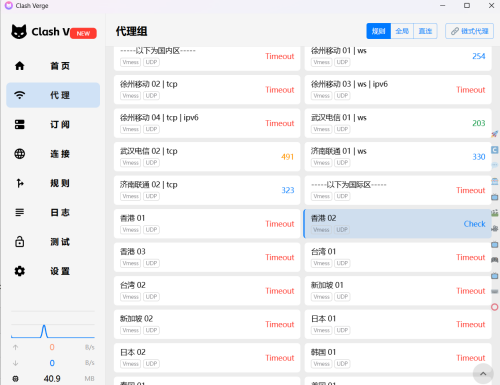Click 203 delay on 武汉电信 01
Screen dimensions: 500x385
click(479, 123)
